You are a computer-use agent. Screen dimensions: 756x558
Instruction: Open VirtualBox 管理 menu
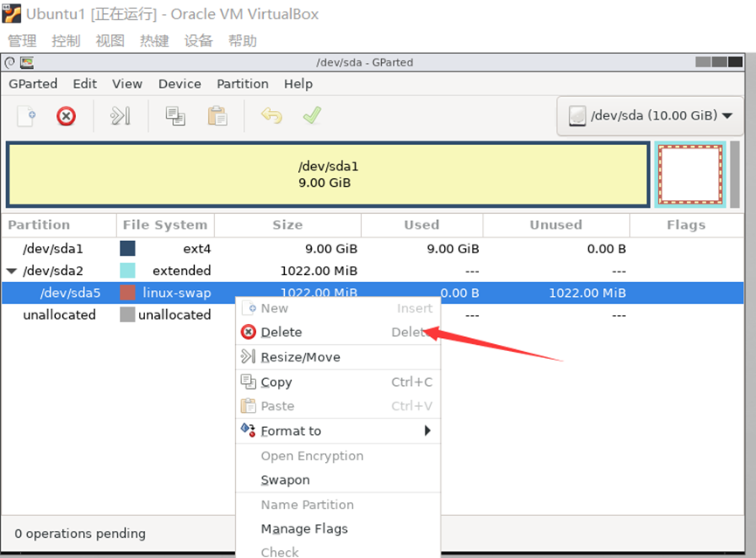point(22,41)
